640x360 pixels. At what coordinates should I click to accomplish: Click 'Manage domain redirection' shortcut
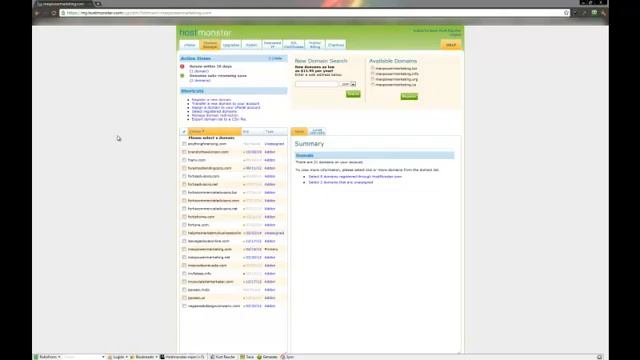(x=215, y=116)
